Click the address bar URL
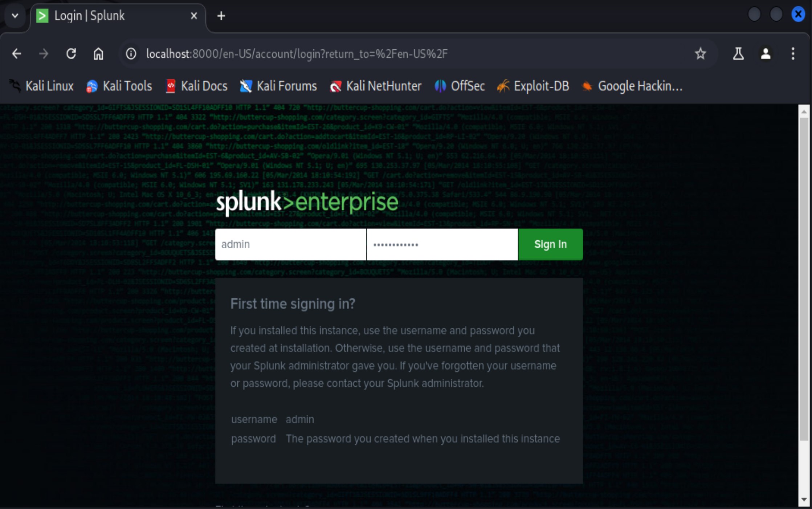812x509 pixels. tap(297, 54)
